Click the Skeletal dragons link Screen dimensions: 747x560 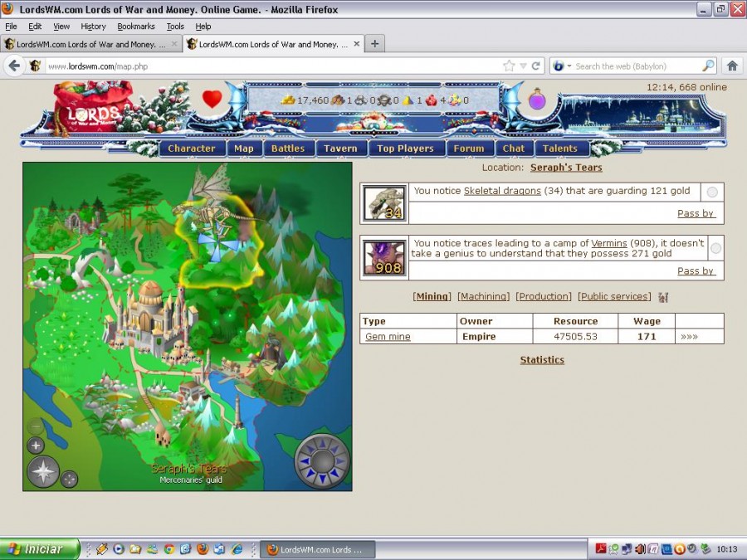coord(502,191)
